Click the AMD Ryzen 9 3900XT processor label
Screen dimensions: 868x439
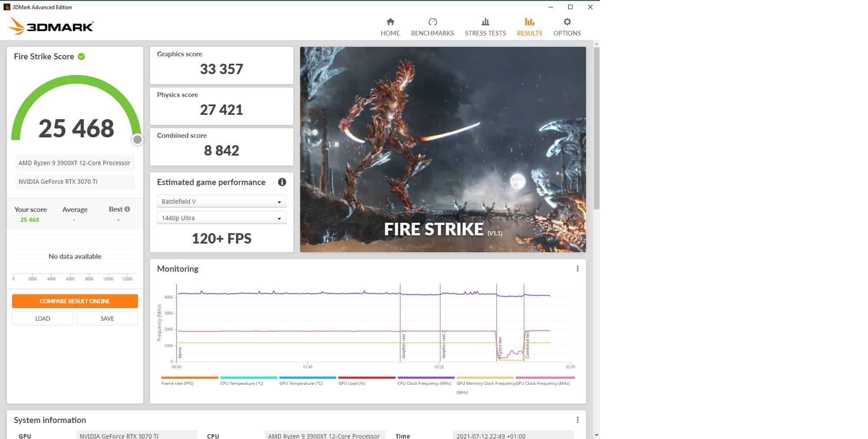pos(75,163)
